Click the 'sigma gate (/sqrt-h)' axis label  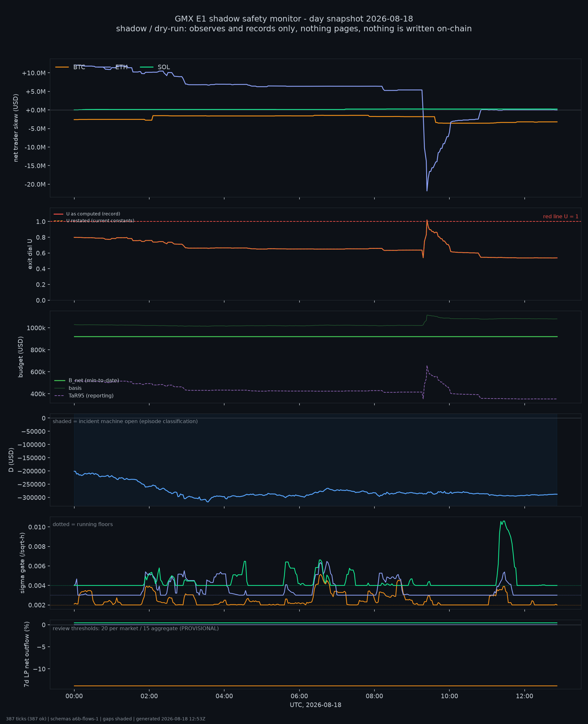[x=22, y=563]
